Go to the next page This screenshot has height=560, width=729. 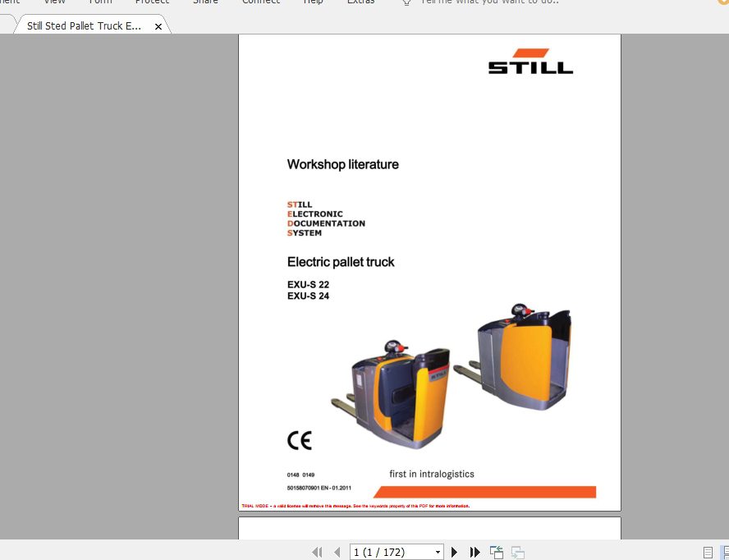pos(454,552)
